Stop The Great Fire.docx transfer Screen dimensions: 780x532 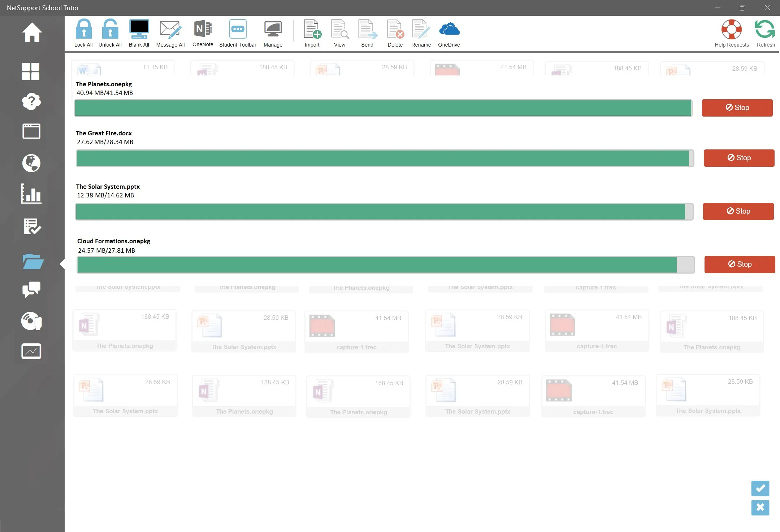tap(739, 158)
